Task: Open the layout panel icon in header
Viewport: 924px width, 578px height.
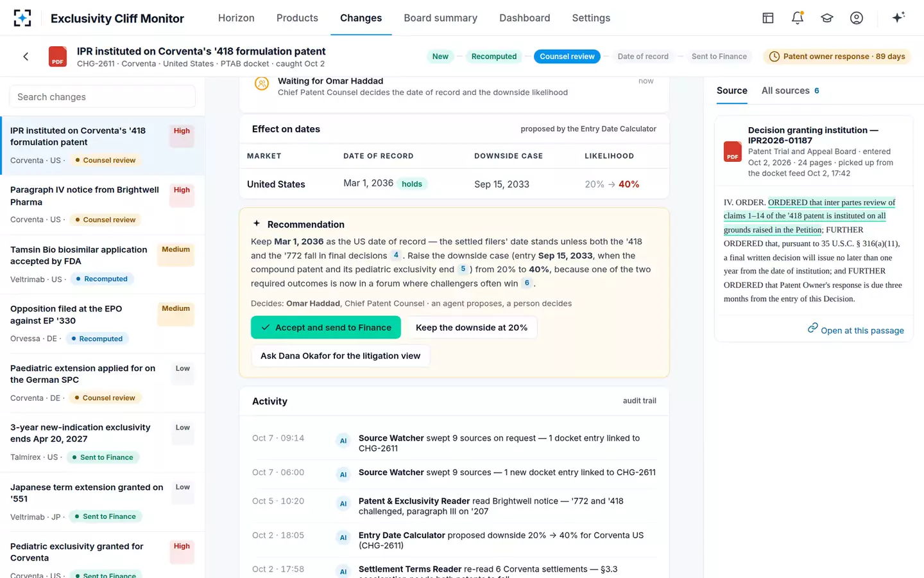Action: [768, 18]
